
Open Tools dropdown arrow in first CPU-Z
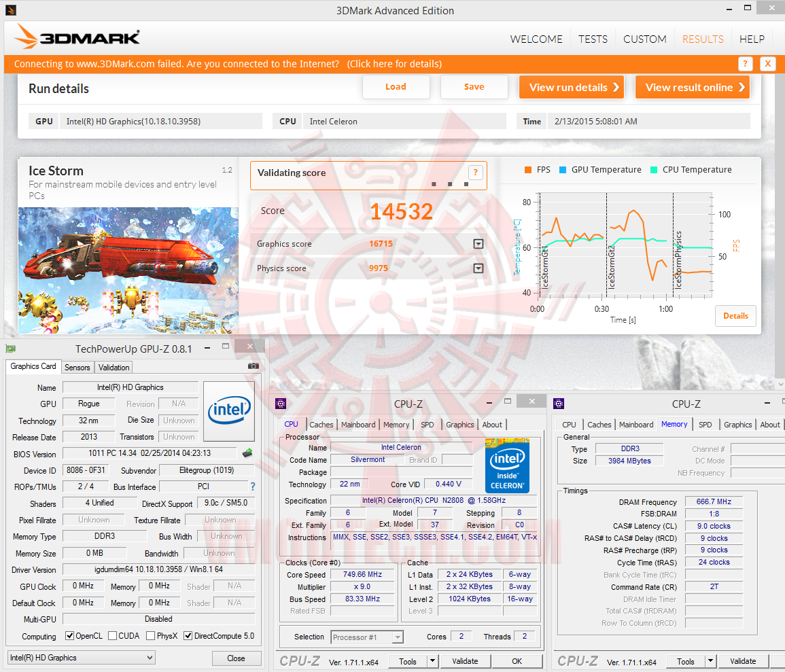pyautogui.click(x=432, y=661)
